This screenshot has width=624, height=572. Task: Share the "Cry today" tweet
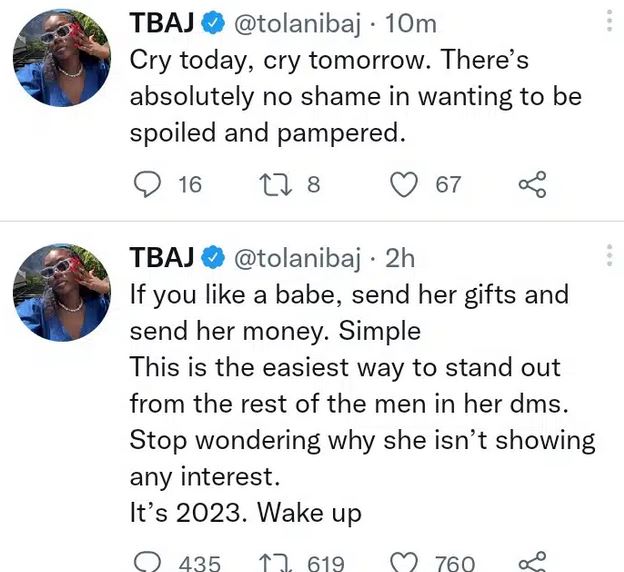pos(532,184)
